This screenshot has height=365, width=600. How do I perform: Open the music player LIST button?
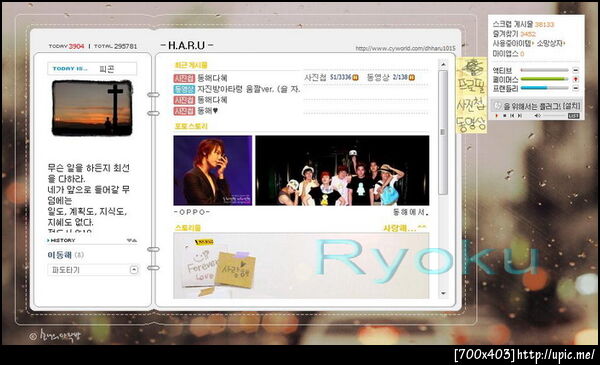pyautogui.click(x=574, y=116)
